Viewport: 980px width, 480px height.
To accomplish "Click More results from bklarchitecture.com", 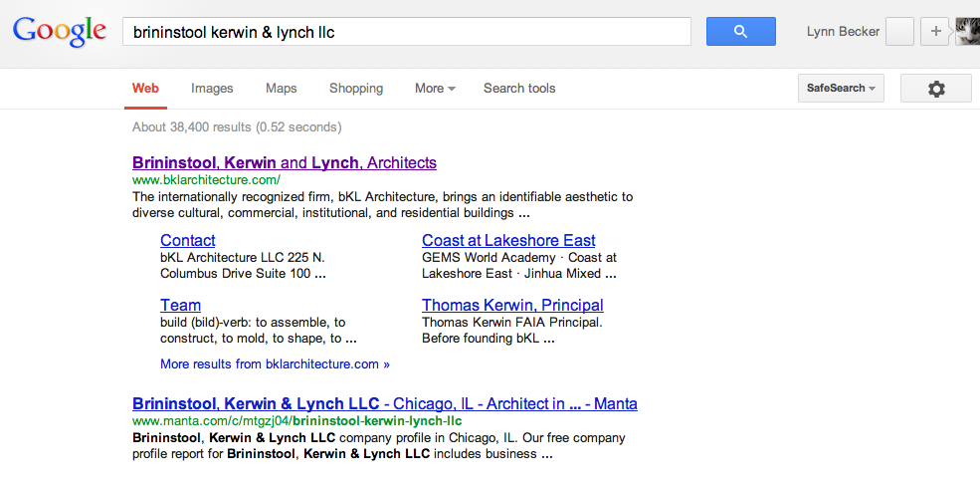I will [x=275, y=364].
